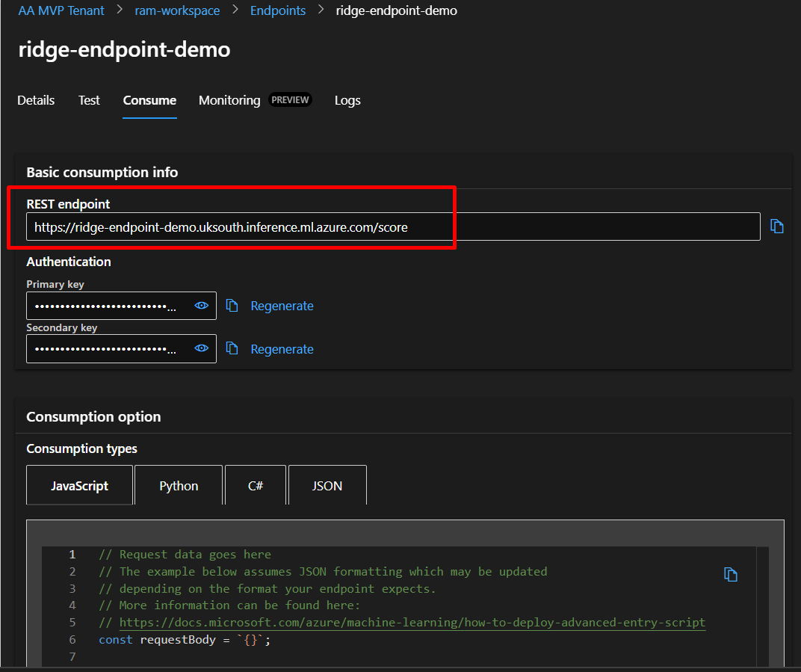The image size is (801, 672).
Task: Copy the Primary key value
Action: (232, 306)
